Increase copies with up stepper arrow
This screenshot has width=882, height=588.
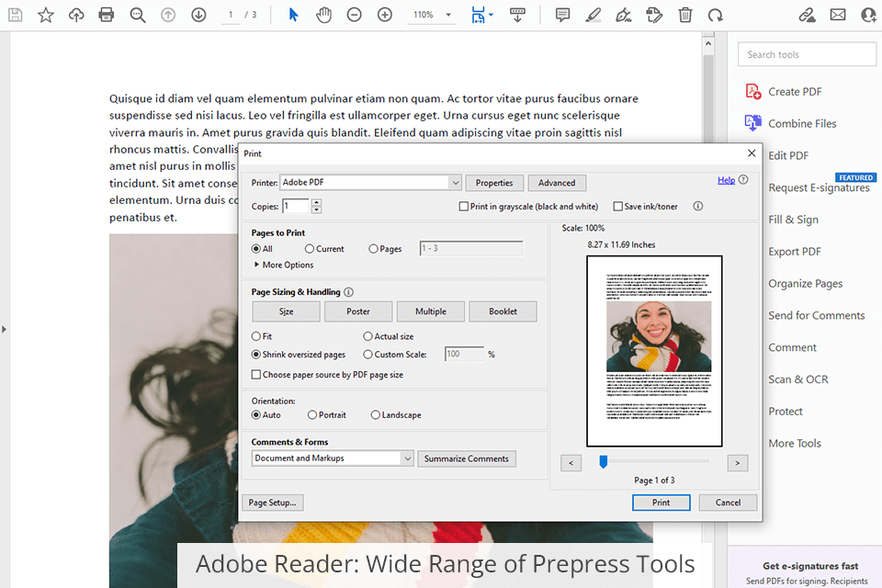(317, 202)
